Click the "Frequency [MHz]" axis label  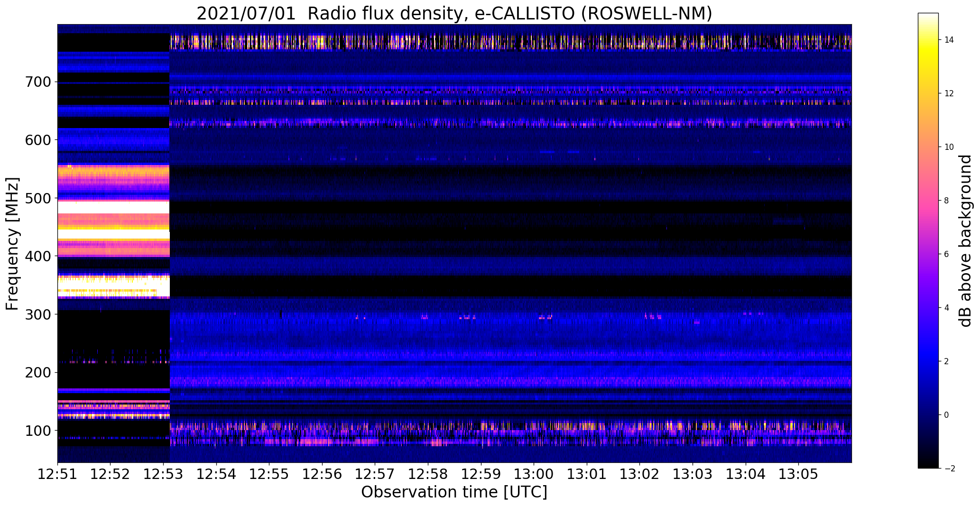(x=13, y=244)
